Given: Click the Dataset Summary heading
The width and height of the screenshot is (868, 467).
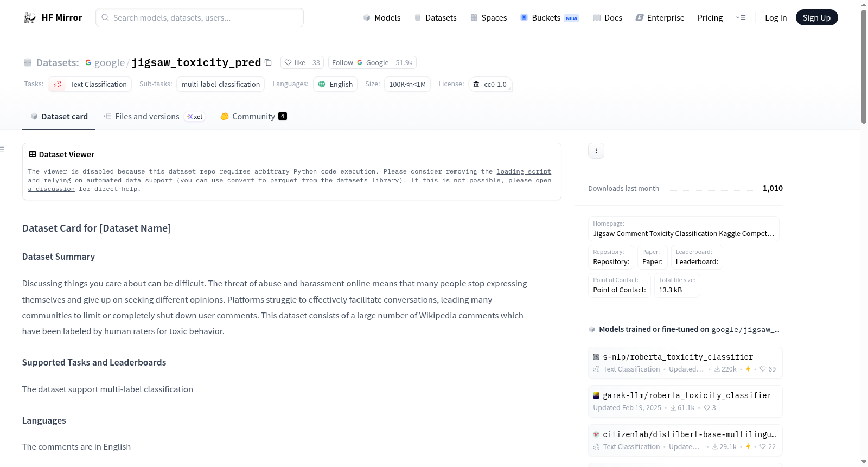Looking at the screenshot, I should pos(59,257).
